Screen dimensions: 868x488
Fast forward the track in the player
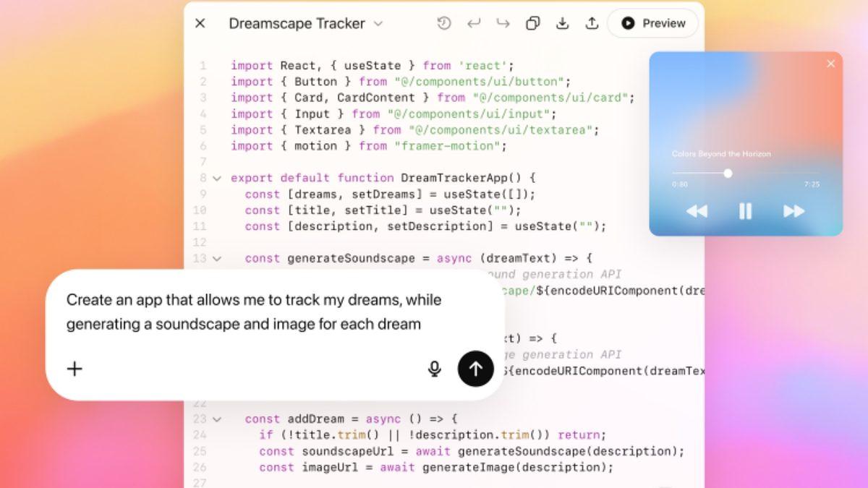[x=793, y=211]
